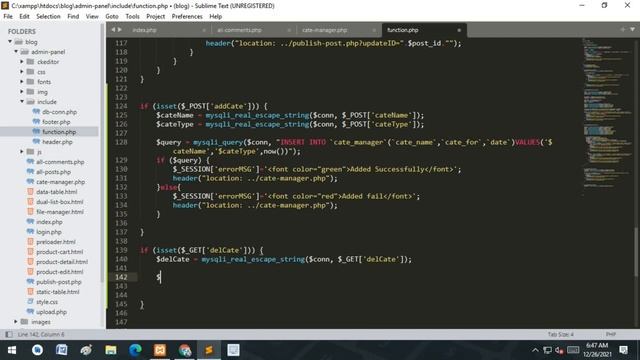
Task: Open the Selection menu
Action: (x=48, y=16)
